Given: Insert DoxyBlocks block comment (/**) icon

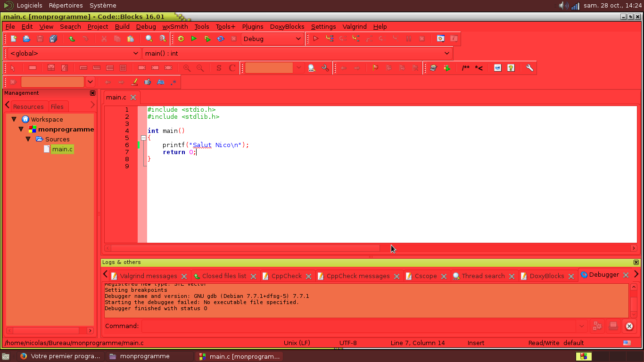Looking at the screenshot, I should [x=466, y=68].
